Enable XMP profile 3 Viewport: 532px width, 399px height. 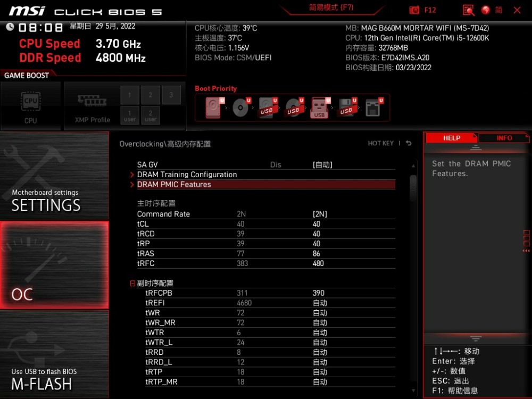171,95
